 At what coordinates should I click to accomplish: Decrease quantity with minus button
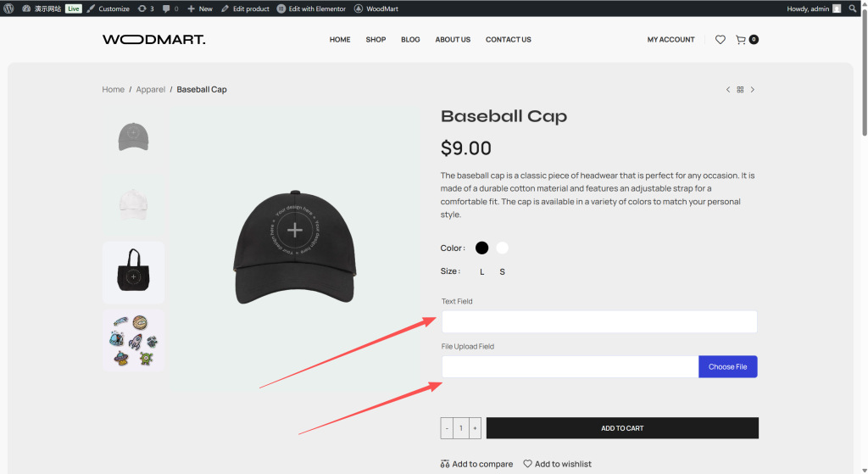[447, 428]
